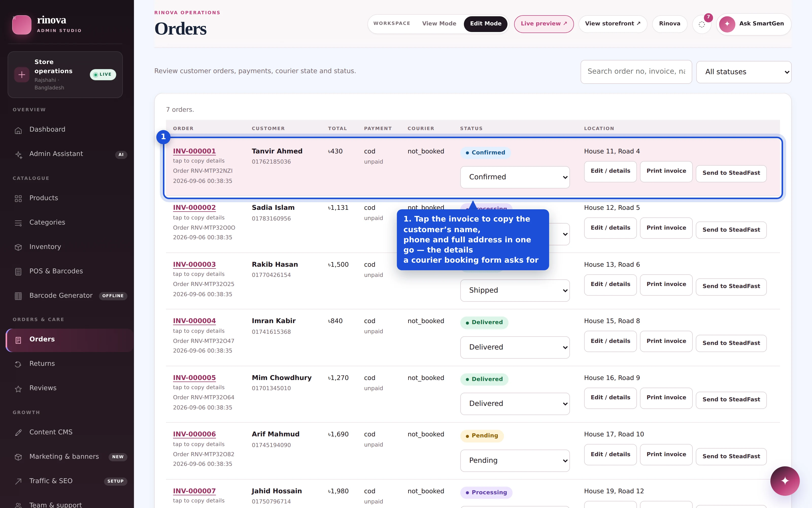
Task: Click the Inventory box icon
Action: [x=19, y=247]
